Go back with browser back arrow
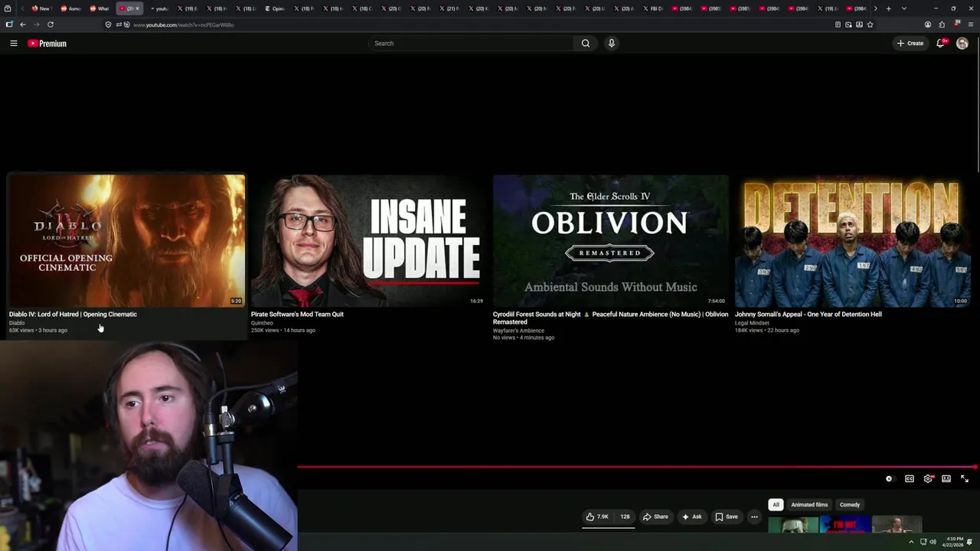Viewport: 980px width, 551px height. point(23,24)
